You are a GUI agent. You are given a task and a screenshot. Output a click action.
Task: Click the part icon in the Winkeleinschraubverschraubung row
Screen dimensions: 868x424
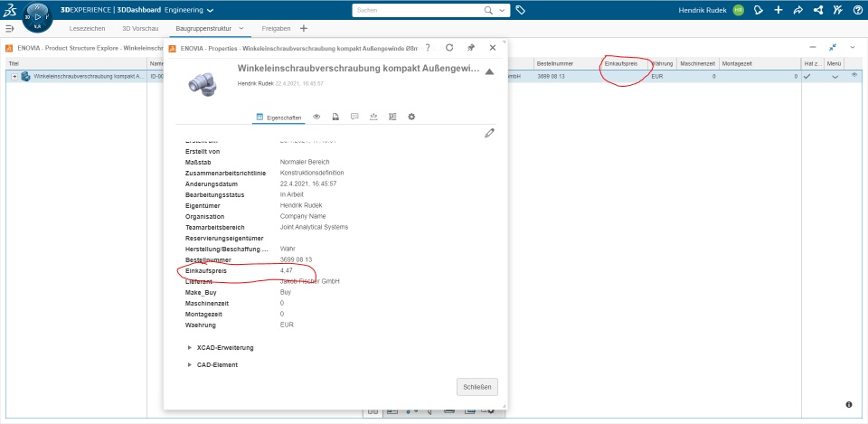point(25,76)
